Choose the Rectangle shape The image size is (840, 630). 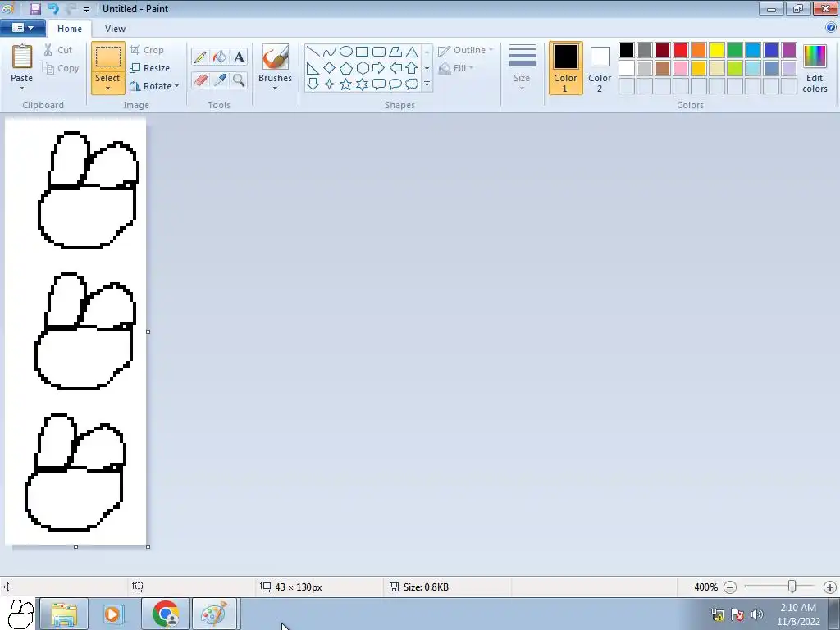(362, 52)
